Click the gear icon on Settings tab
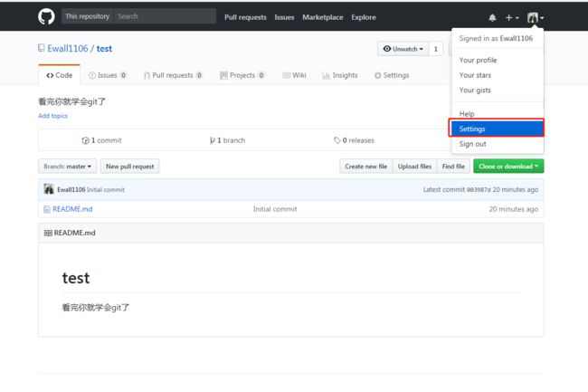 click(377, 75)
